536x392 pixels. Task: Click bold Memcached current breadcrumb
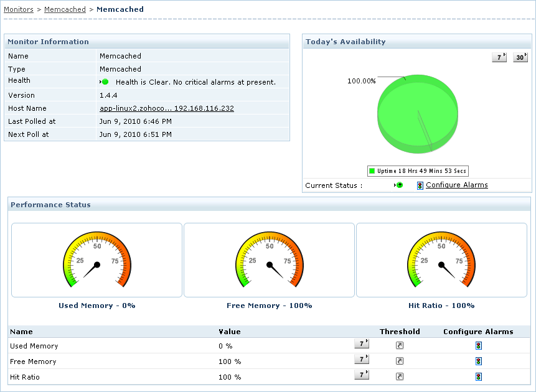[120, 9]
